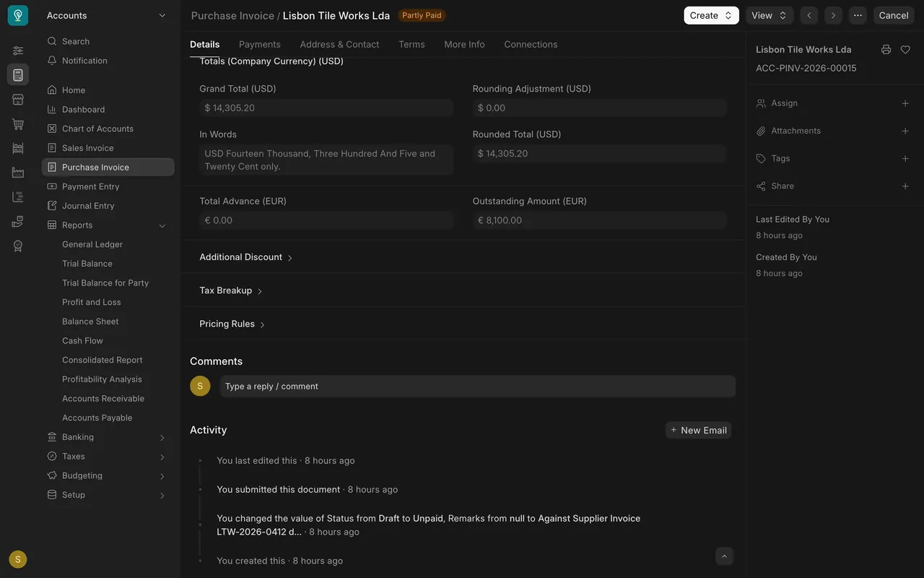Open the hand-with-box icon in left rail
924x578 pixels.
[x=18, y=222]
